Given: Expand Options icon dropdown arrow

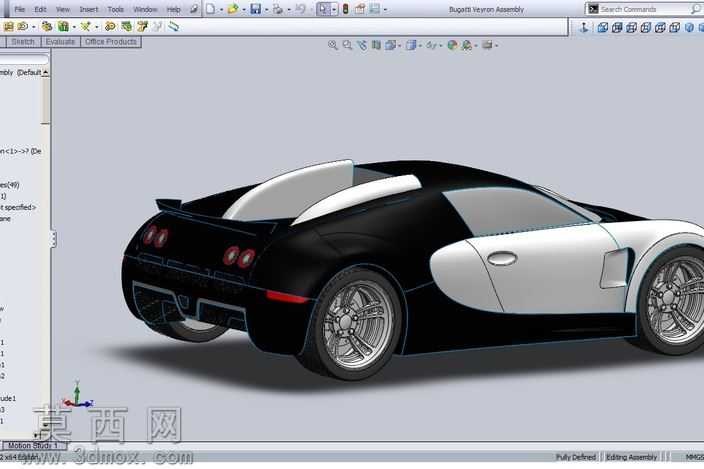Looking at the screenshot, I should 385,9.
